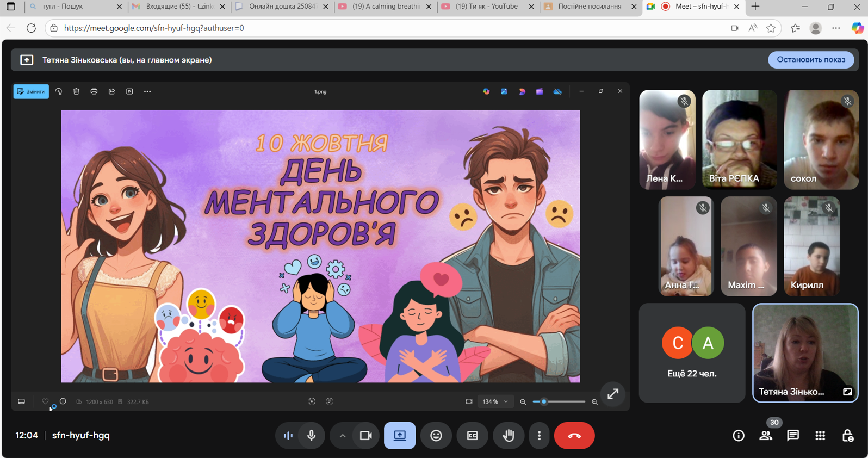Click the Змінити edit button
This screenshot has width=868, height=458.
pyautogui.click(x=31, y=91)
